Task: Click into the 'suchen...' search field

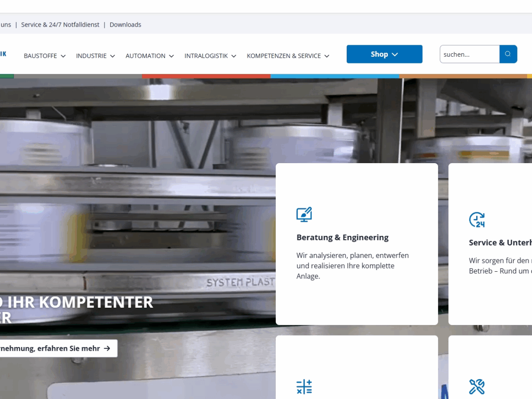Action: [x=469, y=54]
